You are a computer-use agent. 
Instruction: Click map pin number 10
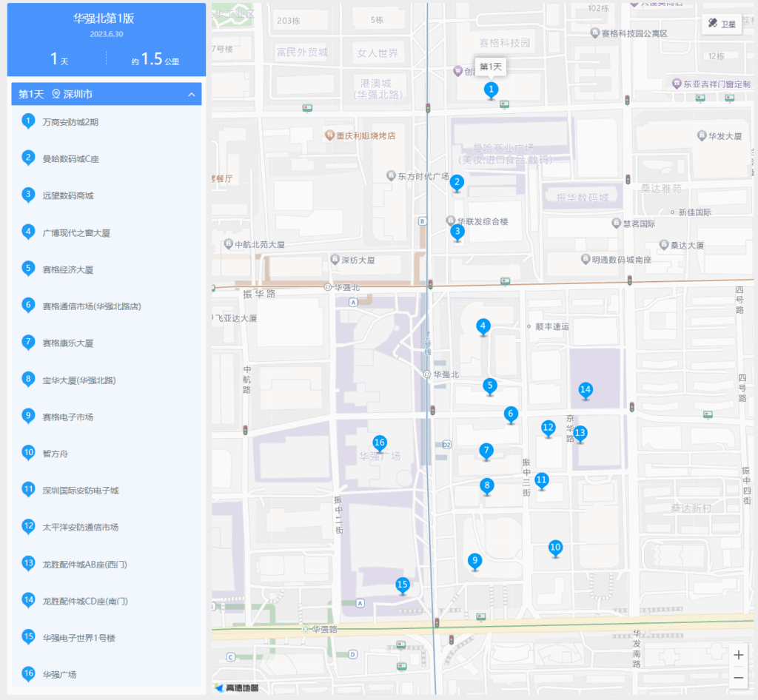(x=555, y=548)
